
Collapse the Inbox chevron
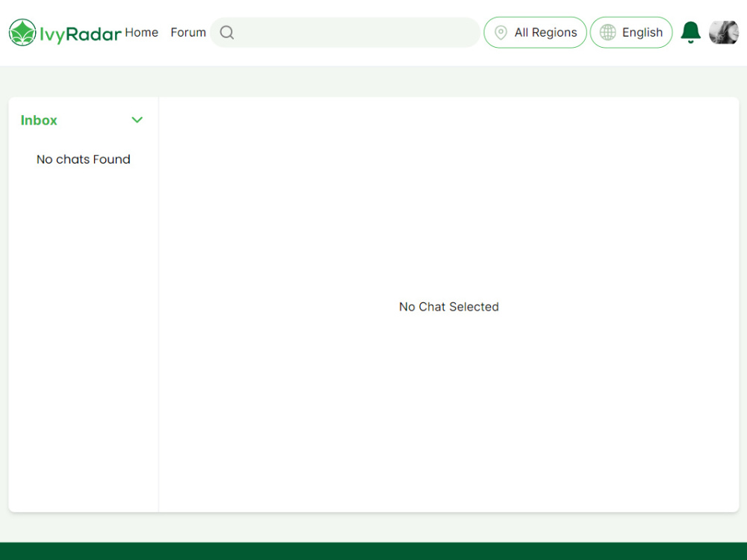pyautogui.click(x=137, y=120)
